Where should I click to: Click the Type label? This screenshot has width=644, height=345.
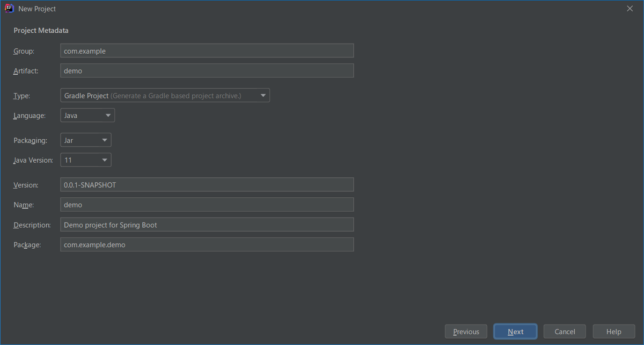point(22,96)
